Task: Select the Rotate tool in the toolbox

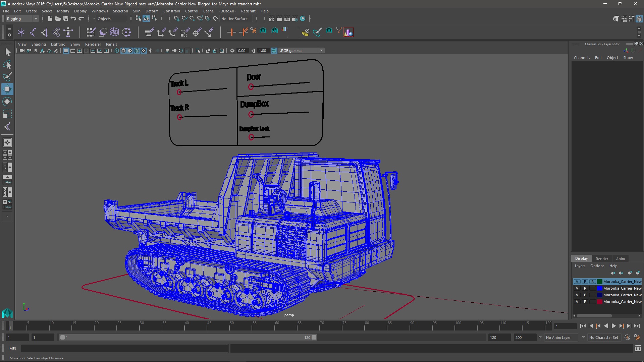Action: click(7, 102)
